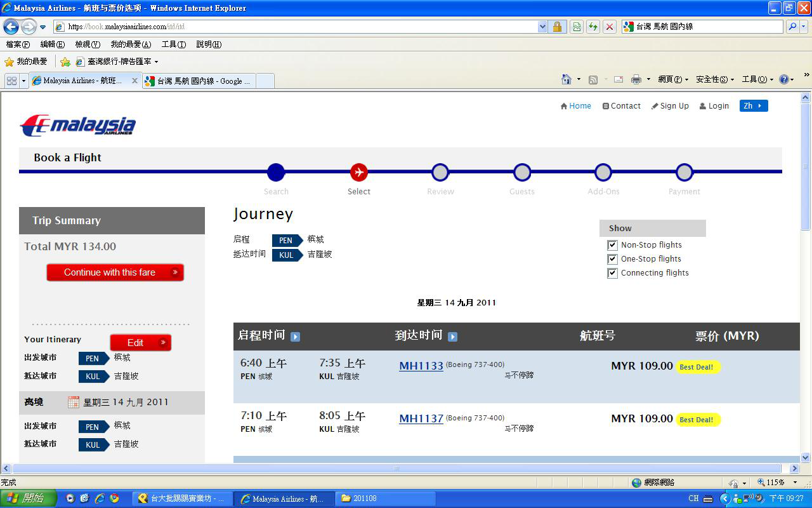This screenshot has height=508, width=812.
Task: Click the Start button
Action: tap(29, 498)
